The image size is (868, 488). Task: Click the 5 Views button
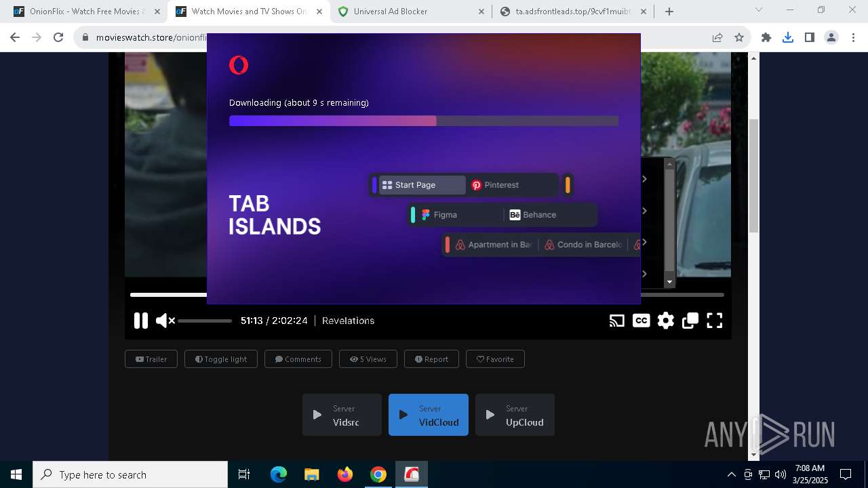(368, 359)
